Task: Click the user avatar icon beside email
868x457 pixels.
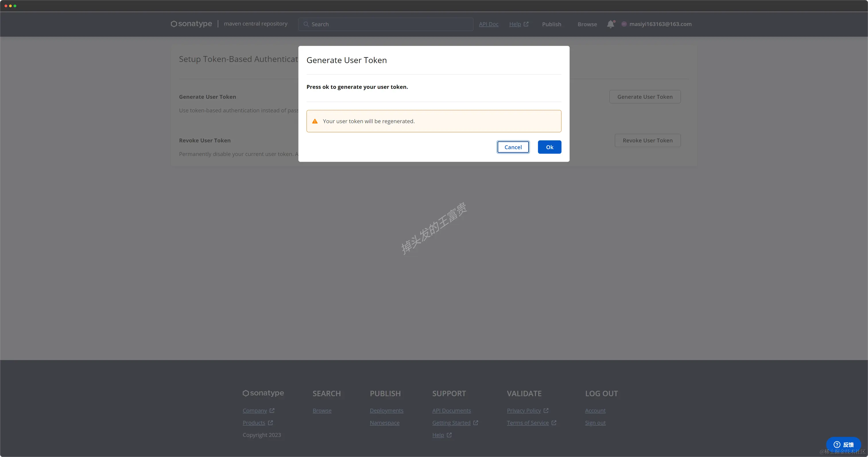Action: [624, 24]
